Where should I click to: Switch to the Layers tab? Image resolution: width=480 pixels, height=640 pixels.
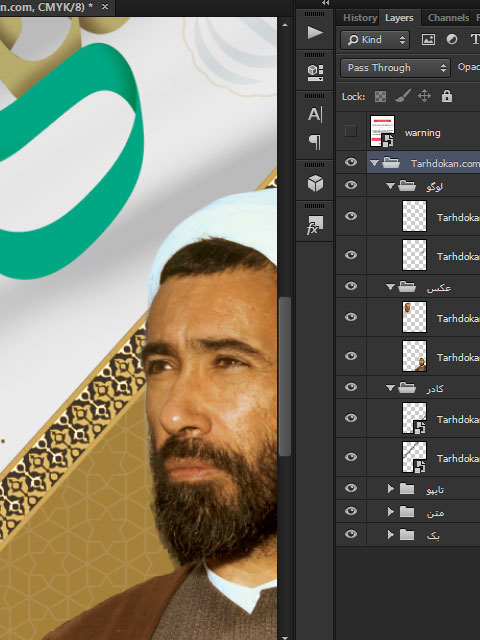(399, 18)
